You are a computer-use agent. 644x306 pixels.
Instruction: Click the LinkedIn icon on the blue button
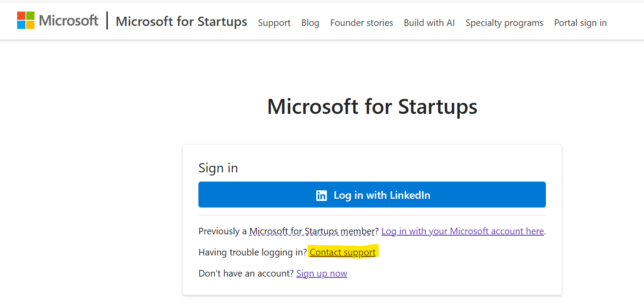[x=322, y=195]
